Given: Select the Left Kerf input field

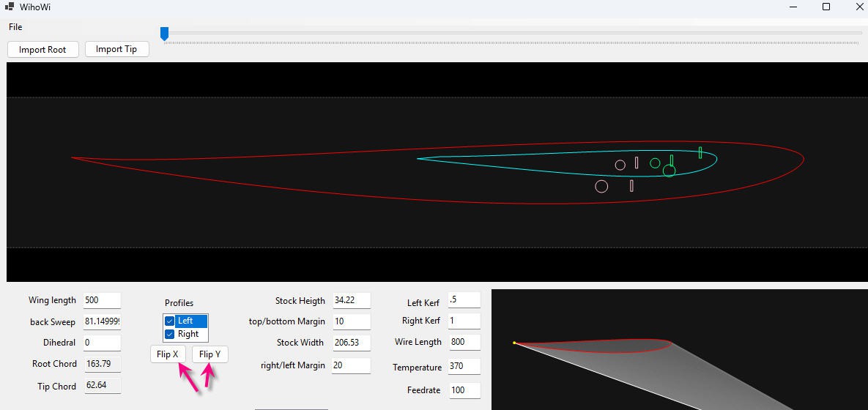Looking at the screenshot, I should pos(464,299).
